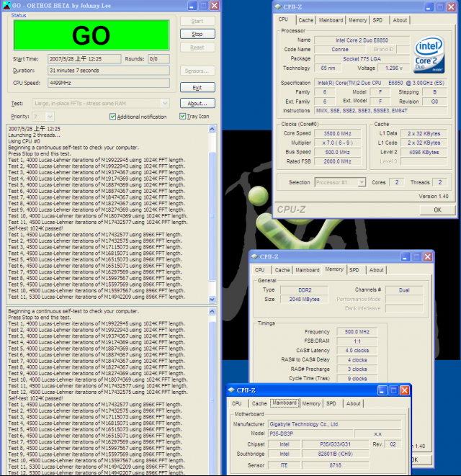Click the FSB:DRAM ratio 1:1
The image size is (461, 476).
[357, 341]
